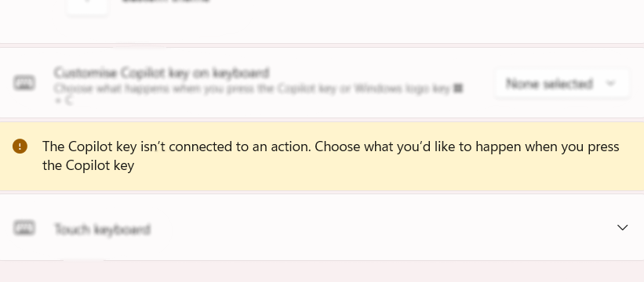Expand the Touch keyboard section chevron
The width and height of the screenshot is (644, 282).
pyautogui.click(x=623, y=227)
